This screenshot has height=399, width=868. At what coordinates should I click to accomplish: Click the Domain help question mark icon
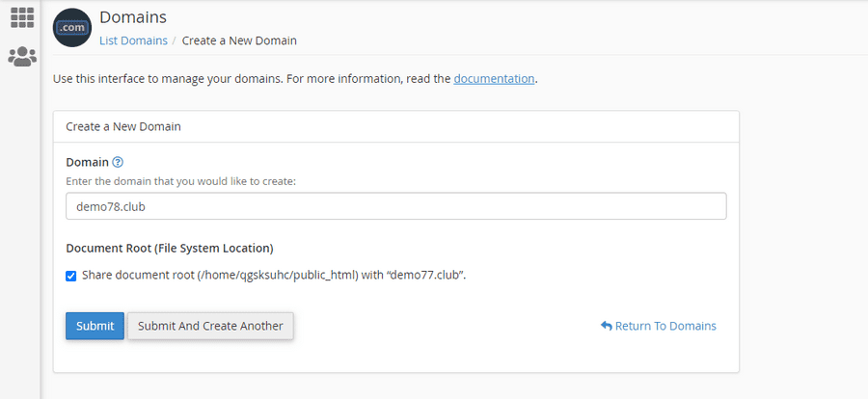(x=118, y=163)
